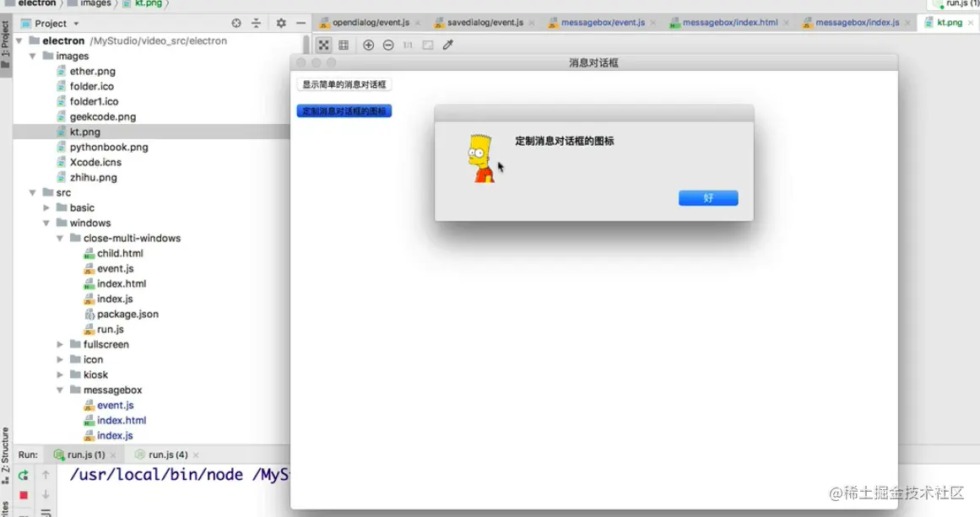
Task: Hide the Project panel with minus icon
Action: (300, 23)
